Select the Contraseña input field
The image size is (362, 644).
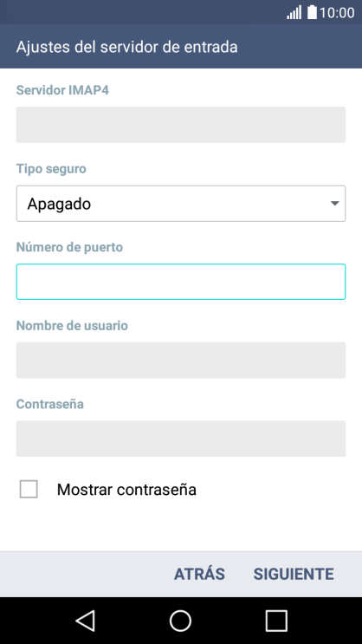tap(181, 439)
